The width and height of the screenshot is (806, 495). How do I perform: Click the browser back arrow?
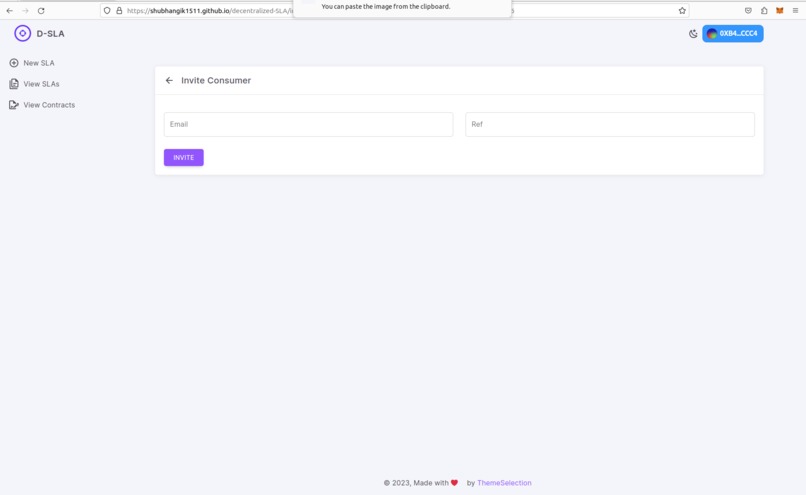coord(9,10)
